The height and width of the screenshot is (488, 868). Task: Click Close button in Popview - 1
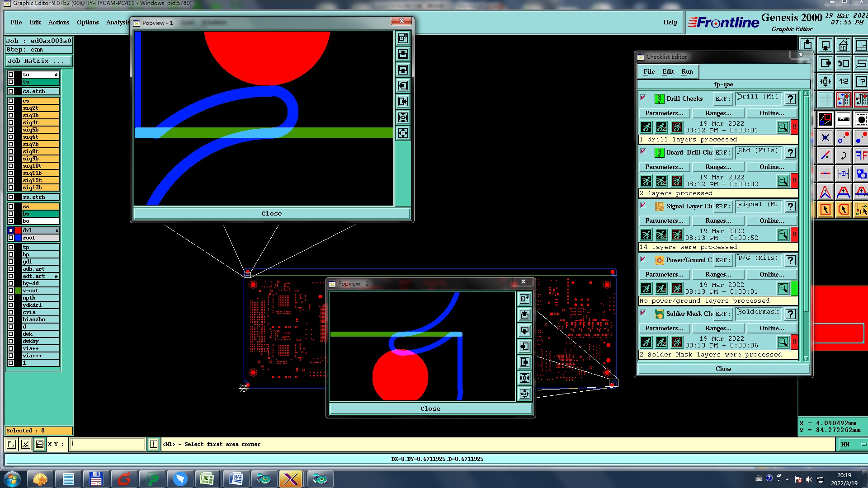pyautogui.click(x=272, y=213)
